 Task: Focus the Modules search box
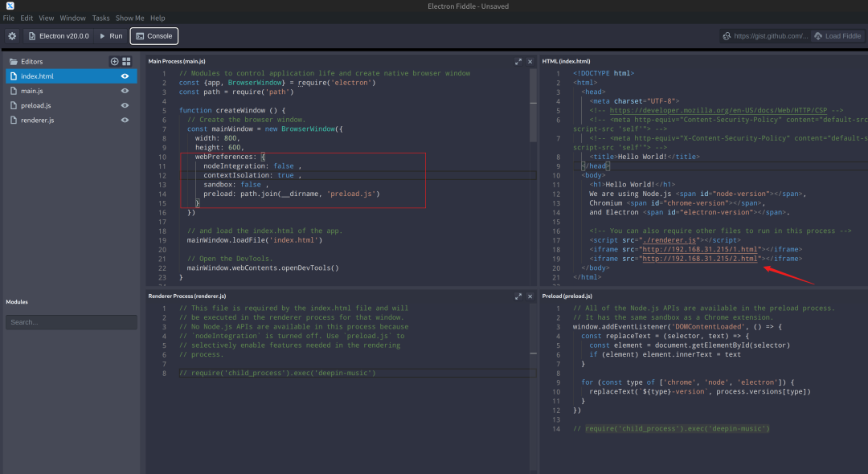(x=71, y=322)
